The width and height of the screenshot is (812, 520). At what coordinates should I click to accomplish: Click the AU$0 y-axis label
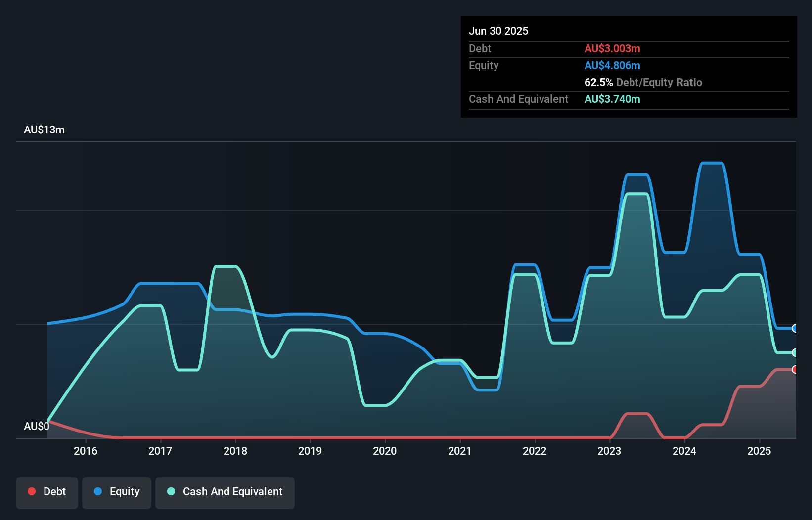(36, 426)
